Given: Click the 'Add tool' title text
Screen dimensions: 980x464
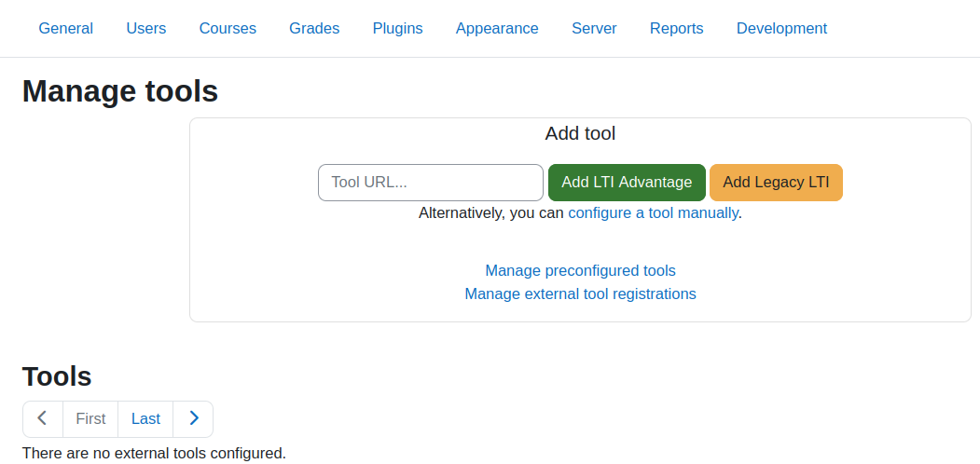Looking at the screenshot, I should click(x=581, y=133).
